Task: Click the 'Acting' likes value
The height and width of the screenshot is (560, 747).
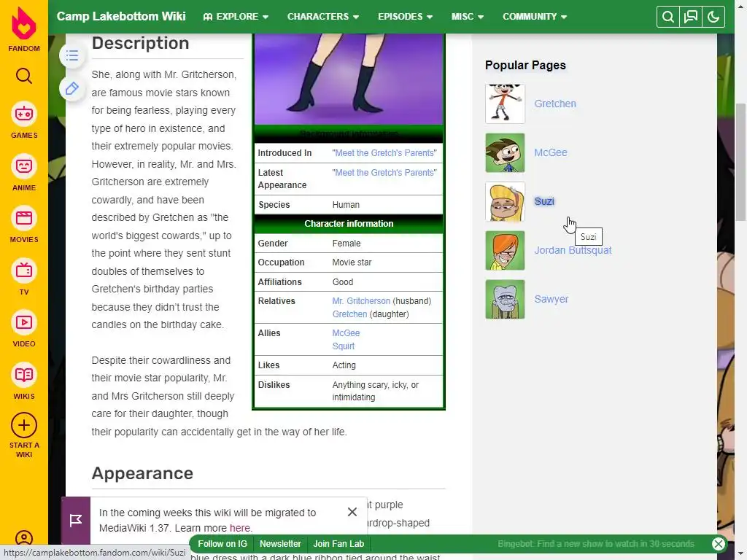Action: tap(344, 365)
